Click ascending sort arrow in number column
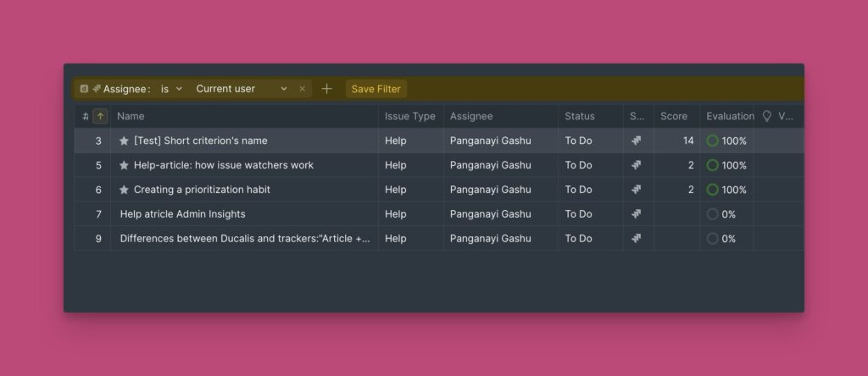This screenshot has height=376, width=868. [x=100, y=116]
